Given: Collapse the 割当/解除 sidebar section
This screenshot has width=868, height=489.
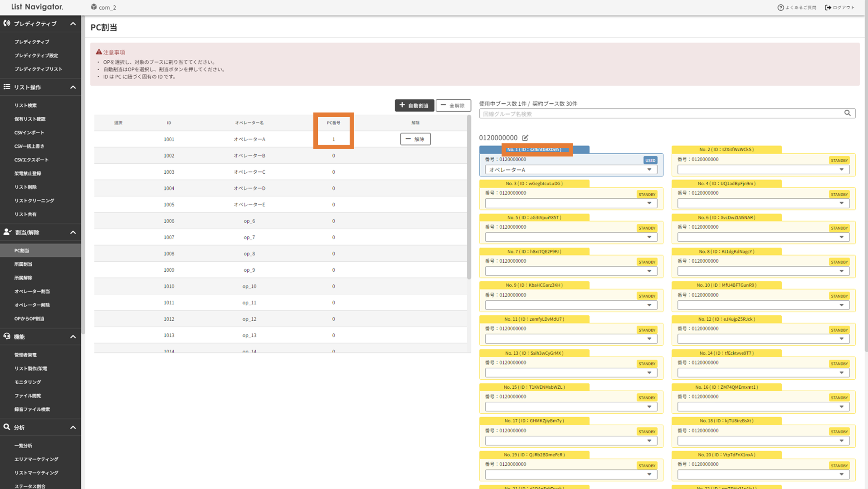Looking at the screenshot, I should click(x=73, y=232).
